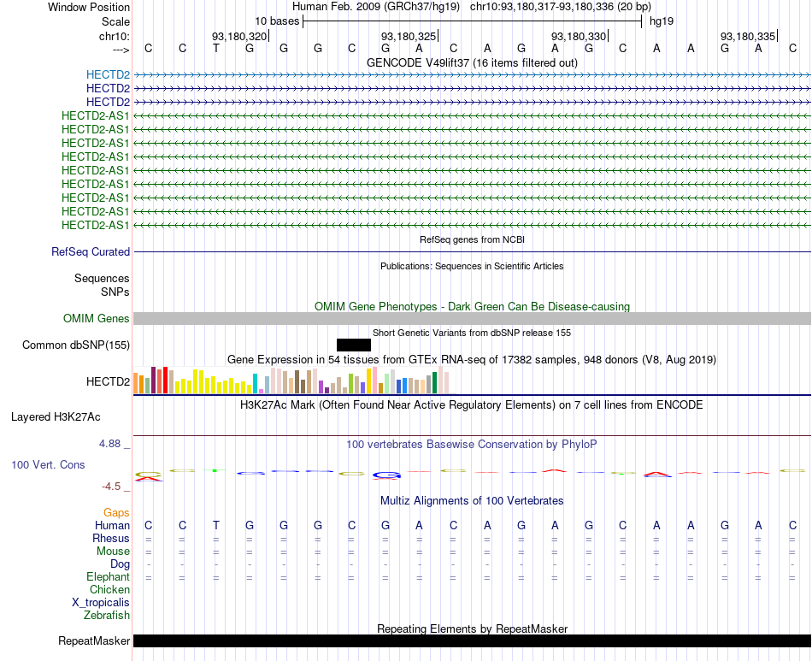Open the GENCODE V49lift37 track title
The height and width of the screenshot is (661, 812).
pyautogui.click(x=472, y=62)
